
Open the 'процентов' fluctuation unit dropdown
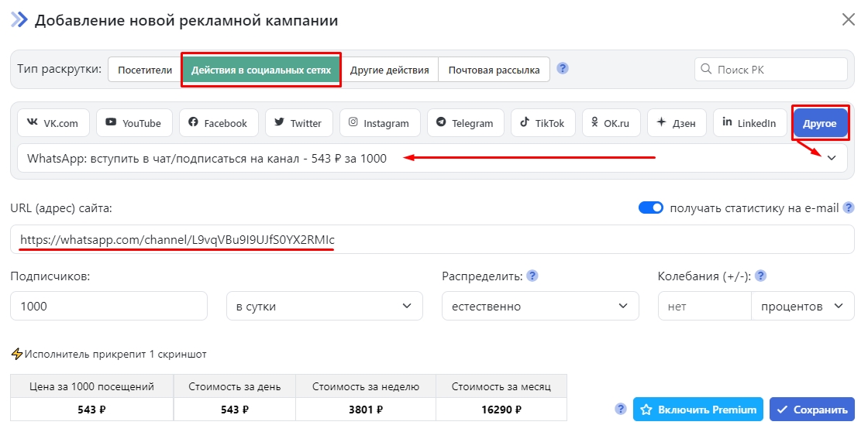[801, 306]
